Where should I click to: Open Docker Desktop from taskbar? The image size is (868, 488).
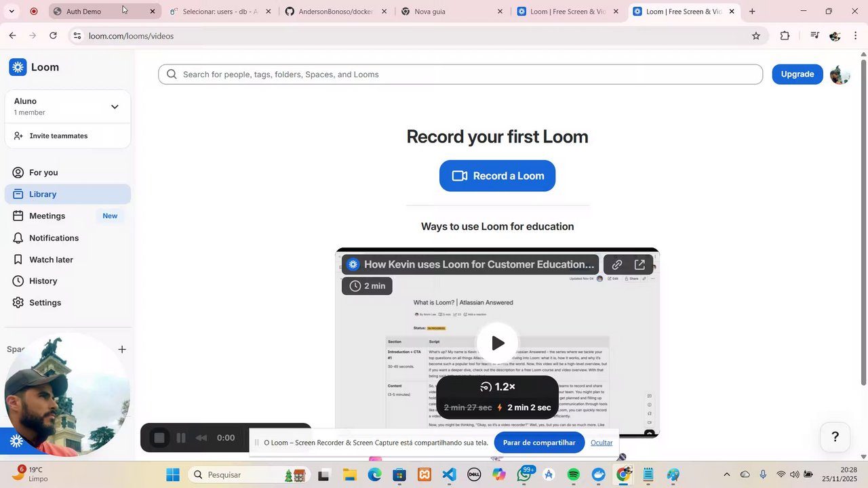click(x=598, y=475)
